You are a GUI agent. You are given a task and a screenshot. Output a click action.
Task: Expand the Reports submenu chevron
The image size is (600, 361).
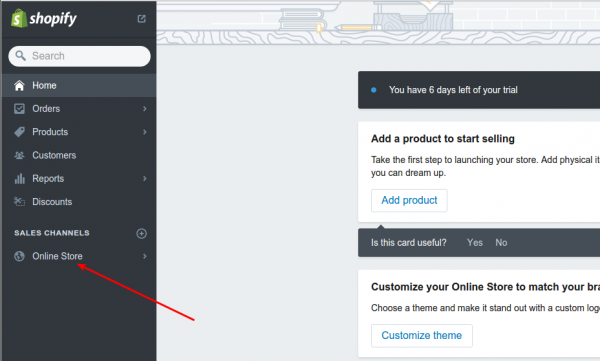coord(145,178)
